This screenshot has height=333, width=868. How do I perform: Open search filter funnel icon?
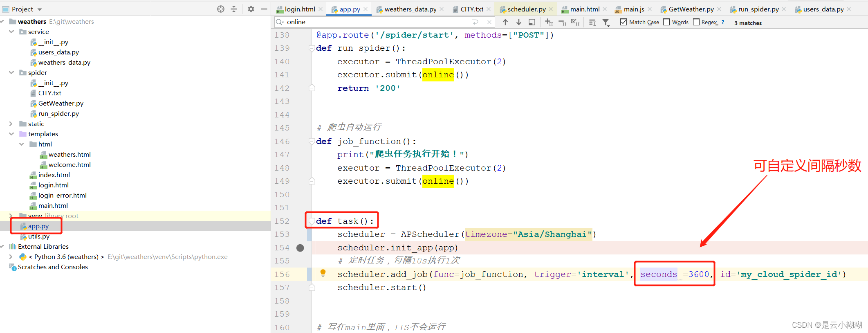pos(606,22)
